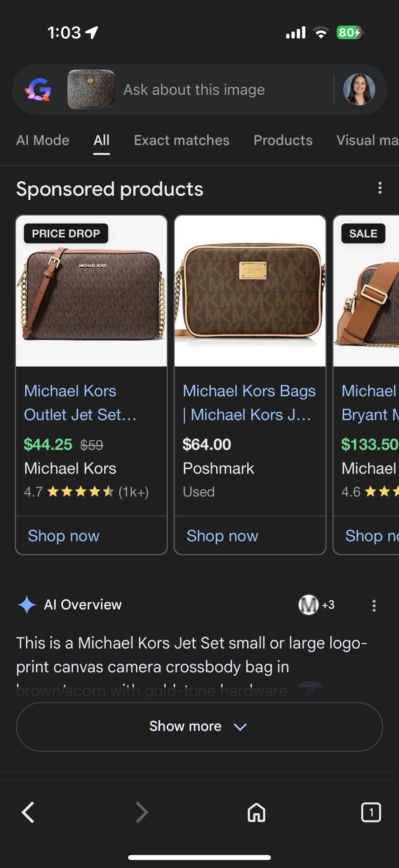Open the Products results tab
399x868 pixels.
(x=283, y=140)
